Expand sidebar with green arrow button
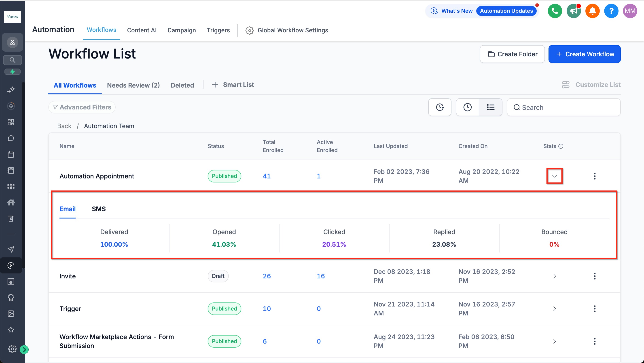 click(x=24, y=350)
